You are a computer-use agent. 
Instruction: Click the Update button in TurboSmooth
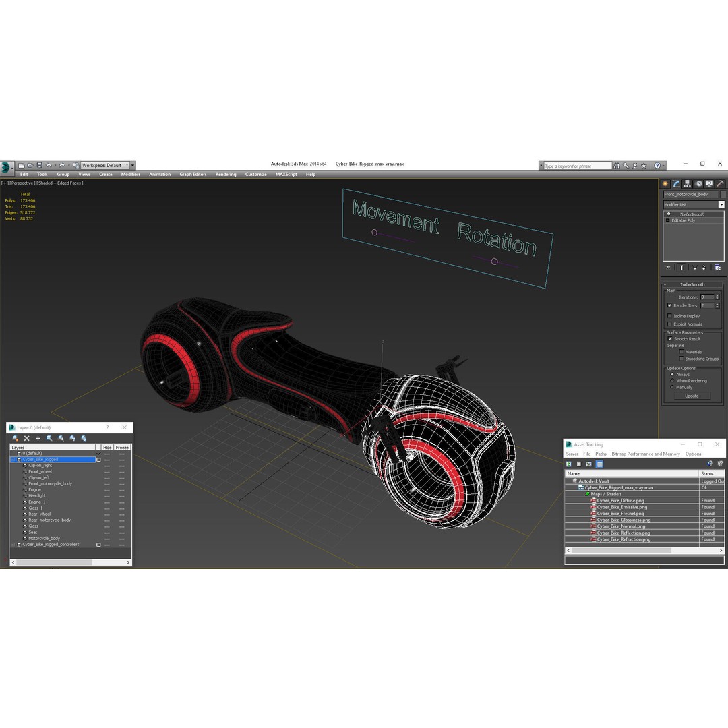pos(692,396)
